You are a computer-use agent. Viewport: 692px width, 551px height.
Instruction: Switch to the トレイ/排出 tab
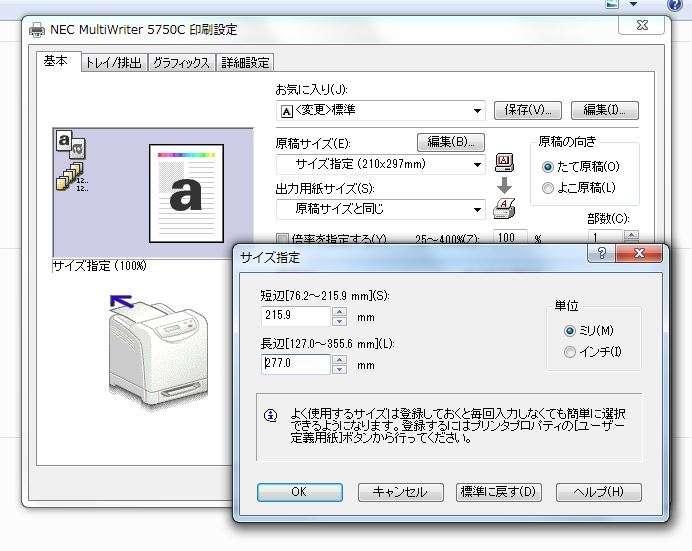(x=114, y=63)
